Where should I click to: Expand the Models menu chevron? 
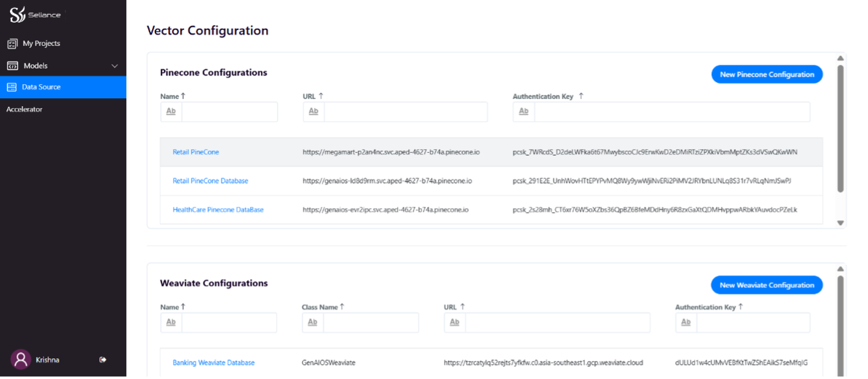point(114,66)
